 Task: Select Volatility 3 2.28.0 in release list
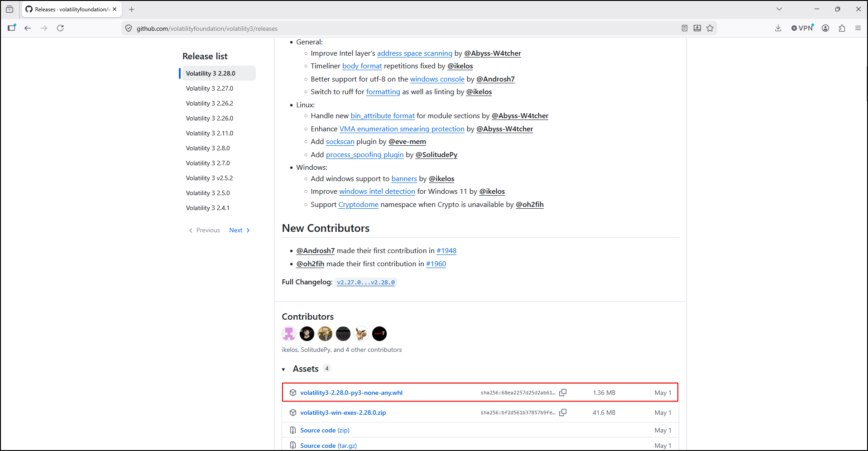219,73
